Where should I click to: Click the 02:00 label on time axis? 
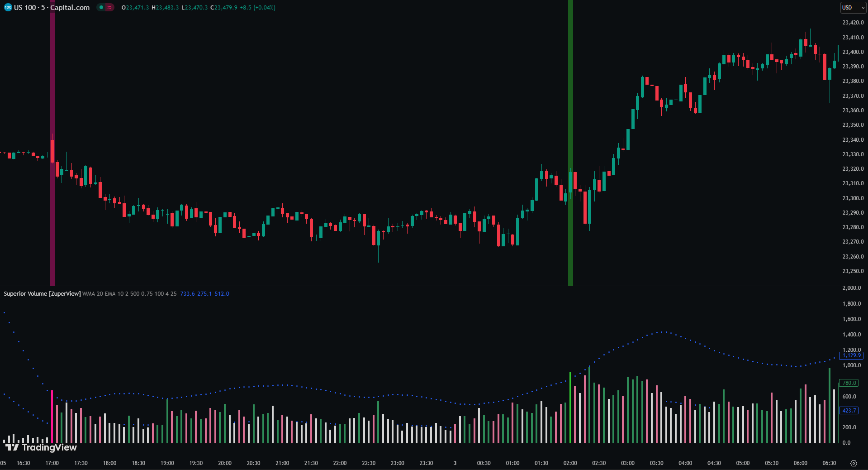pyautogui.click(x=570, y=463)
